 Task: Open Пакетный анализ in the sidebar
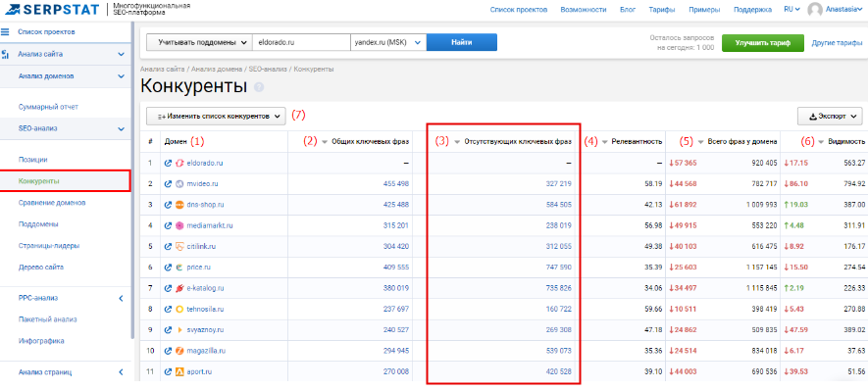click(47, 319)
